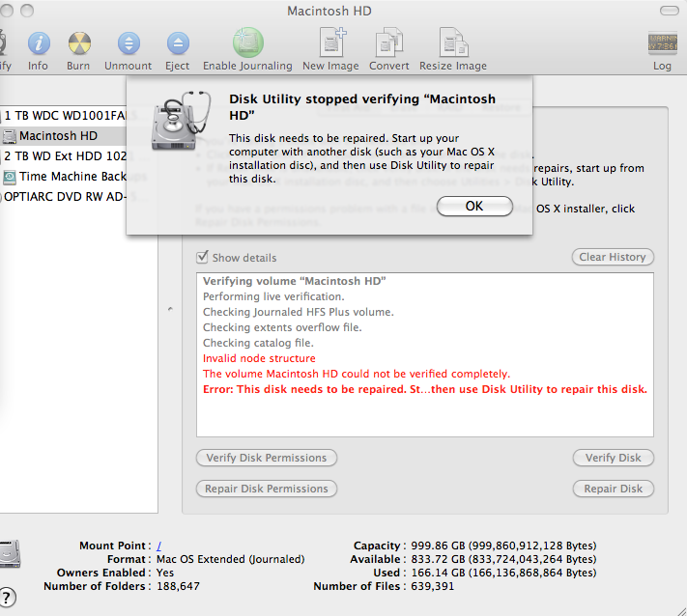Click the "Checking Journaled HFS Plus volume." line
Viewport: 687px width, 616px height.
click(298, 312)
